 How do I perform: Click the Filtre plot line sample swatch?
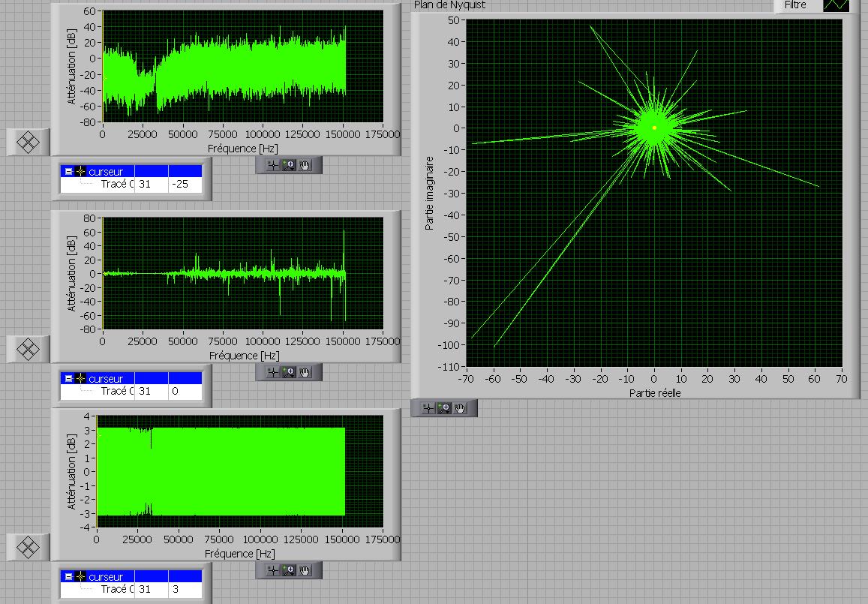836,5
